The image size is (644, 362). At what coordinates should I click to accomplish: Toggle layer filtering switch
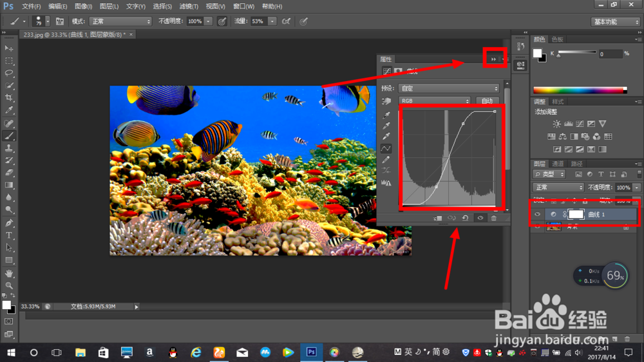[x=639, y=174]
